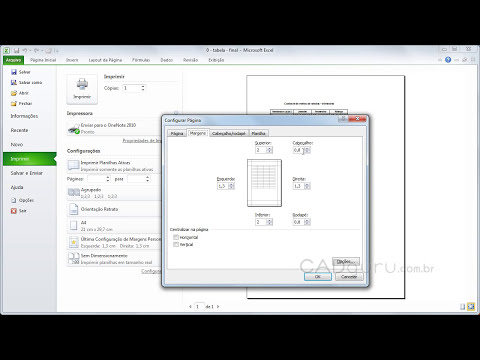The image size is (480, 360).
Task: Click the OK button in the dialog
Action: (318, 277)
